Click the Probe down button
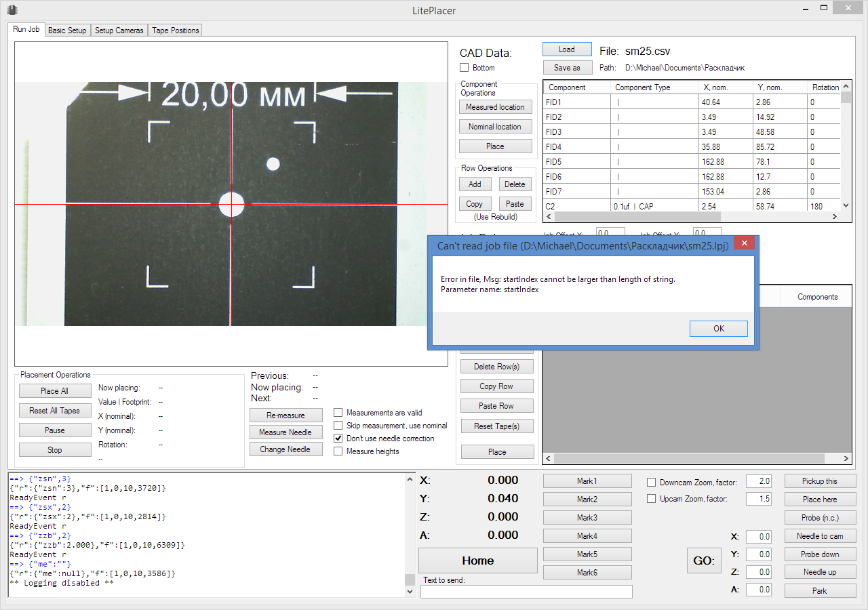 (x=820, y=554)
